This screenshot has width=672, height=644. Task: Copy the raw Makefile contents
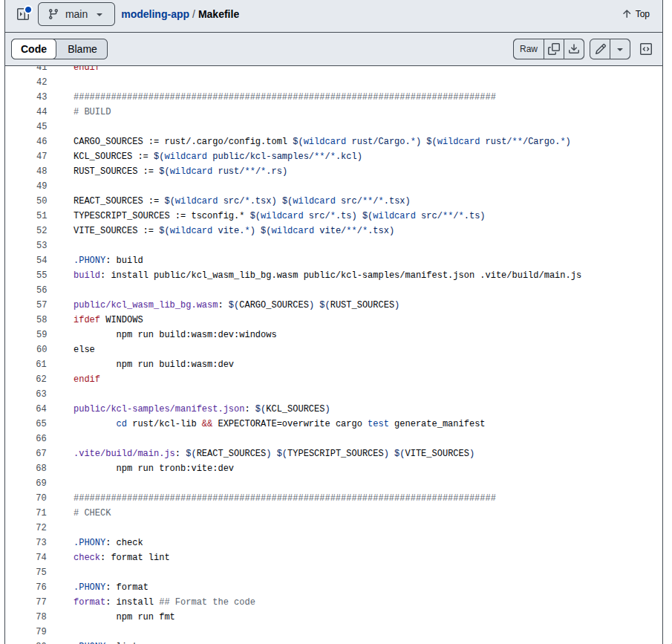554,48
